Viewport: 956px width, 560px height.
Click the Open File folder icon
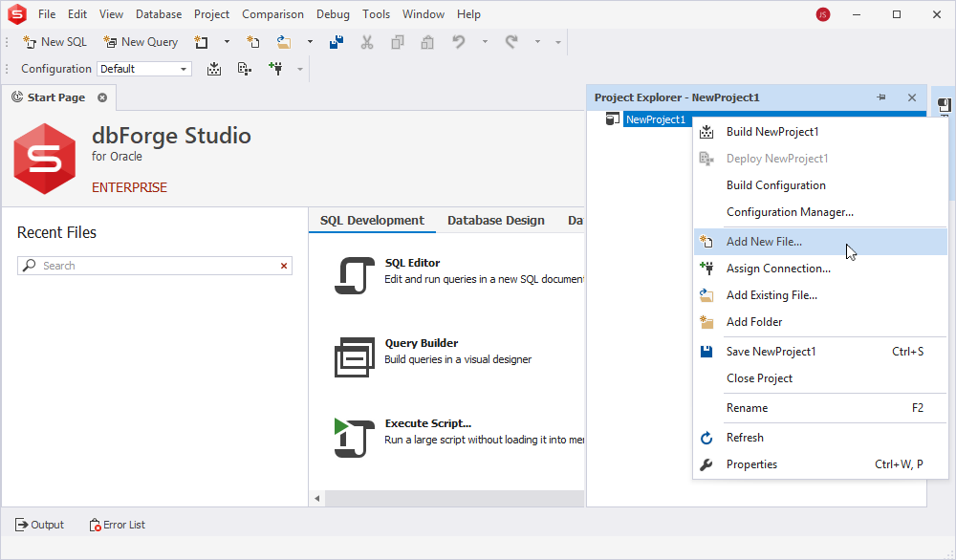284,42
